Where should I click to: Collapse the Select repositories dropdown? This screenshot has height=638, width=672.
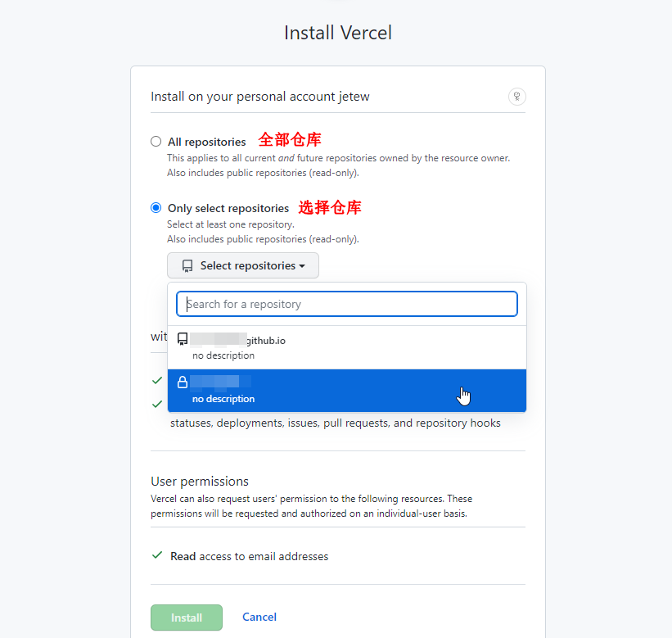243,266
